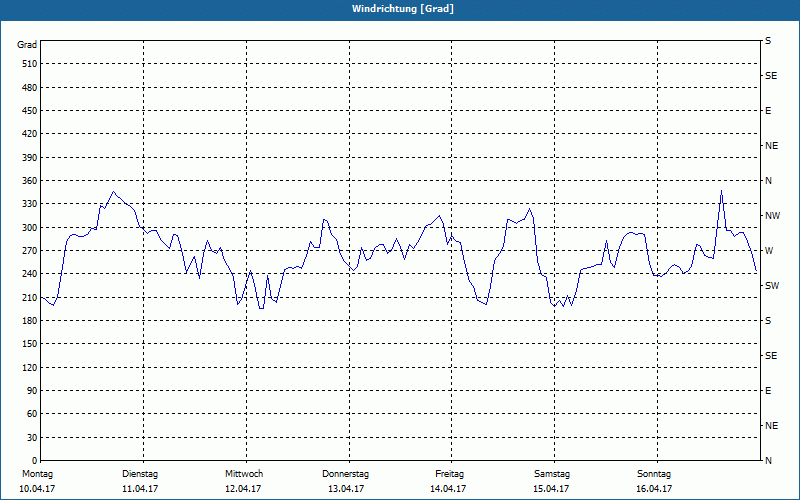800x500 pixels.
Task: Pick the 300 degree label
Action: (x=30, y=228)
